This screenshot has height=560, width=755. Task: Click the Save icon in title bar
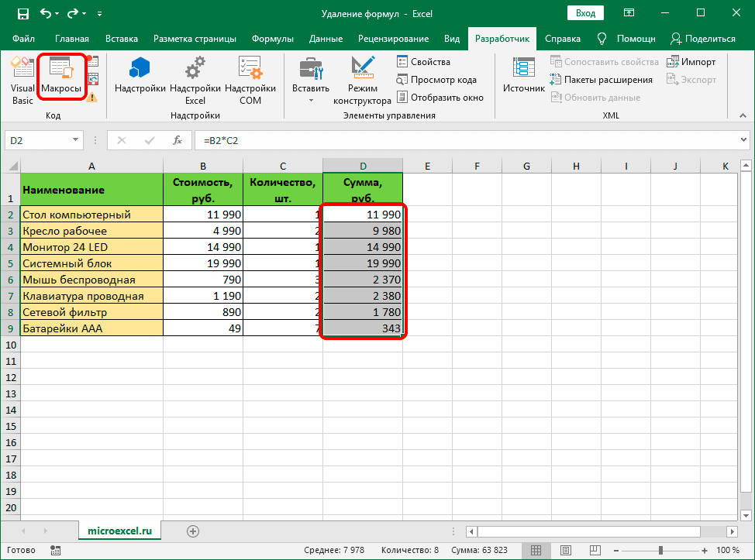coord(22,13)
